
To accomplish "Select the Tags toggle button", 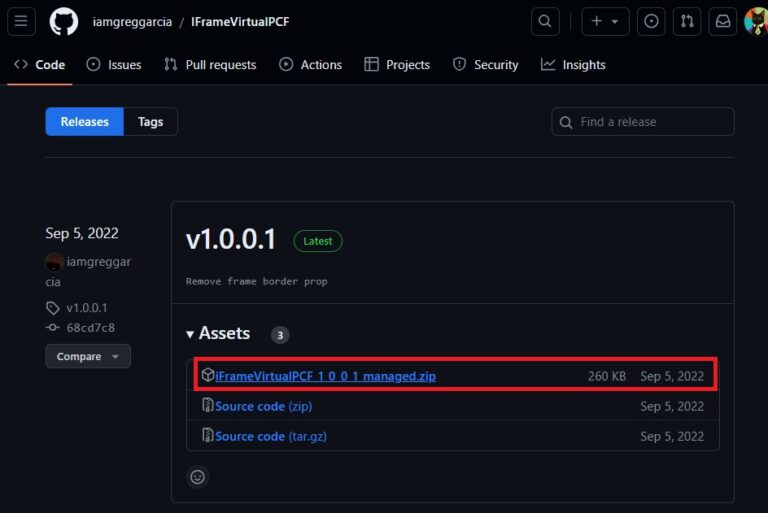I will (x=150, y=122).
